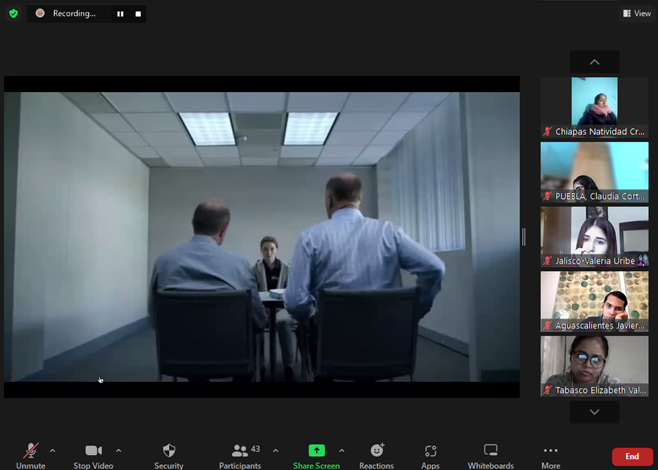658x470 pixels.
Task: Open the Reactions emoji menu
Action: pos(377,456)
